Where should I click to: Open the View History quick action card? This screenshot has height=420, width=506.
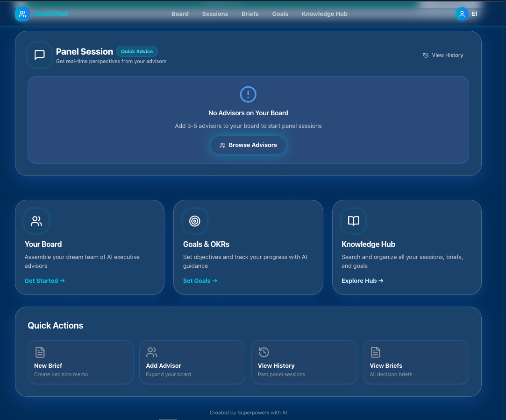pos(304,362)
